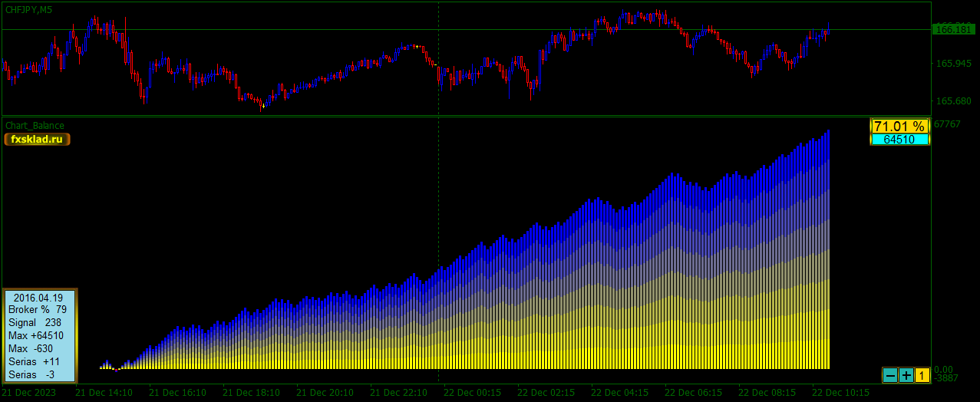
Task: Click the 21 Dec 18:10 time label
Action: [x=251, y=393]
